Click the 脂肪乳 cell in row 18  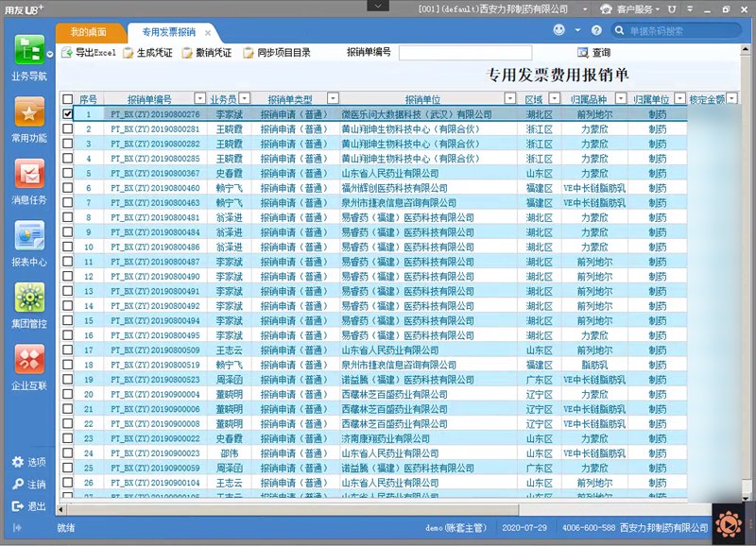point(594,365)
